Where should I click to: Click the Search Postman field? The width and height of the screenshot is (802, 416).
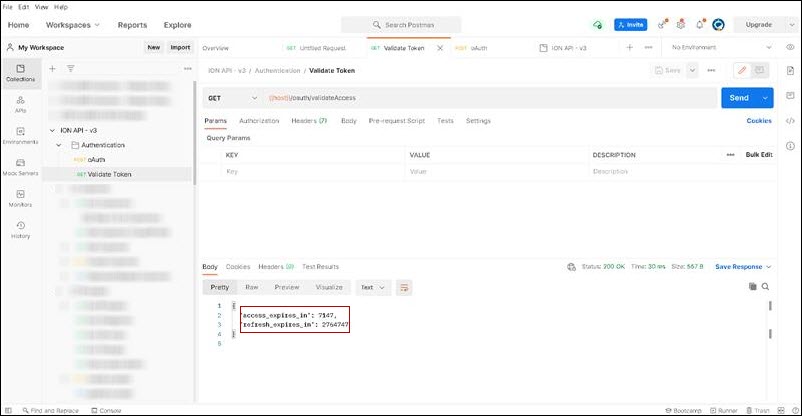point(402,25)
